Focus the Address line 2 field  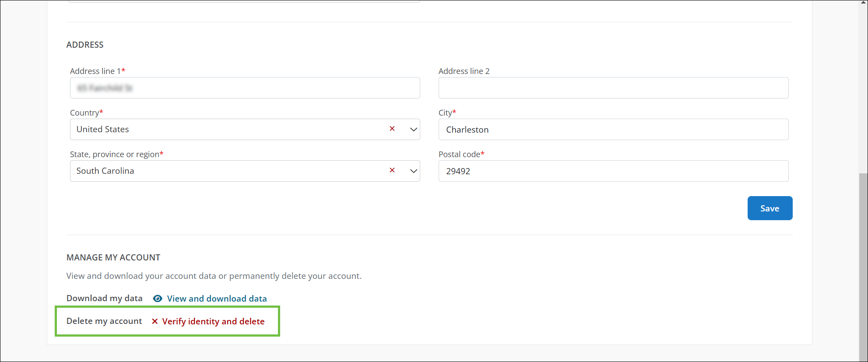coord(613,88)
